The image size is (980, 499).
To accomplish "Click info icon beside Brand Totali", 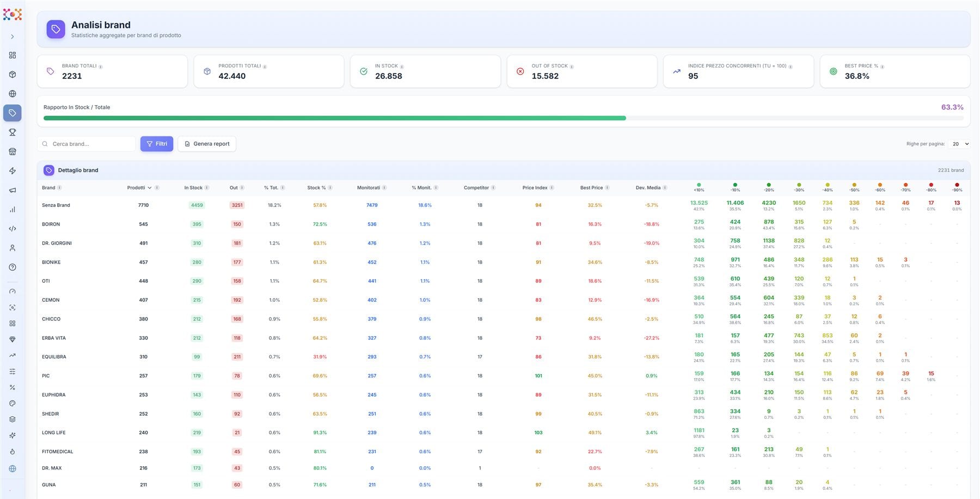I will [x=101, y=66].
